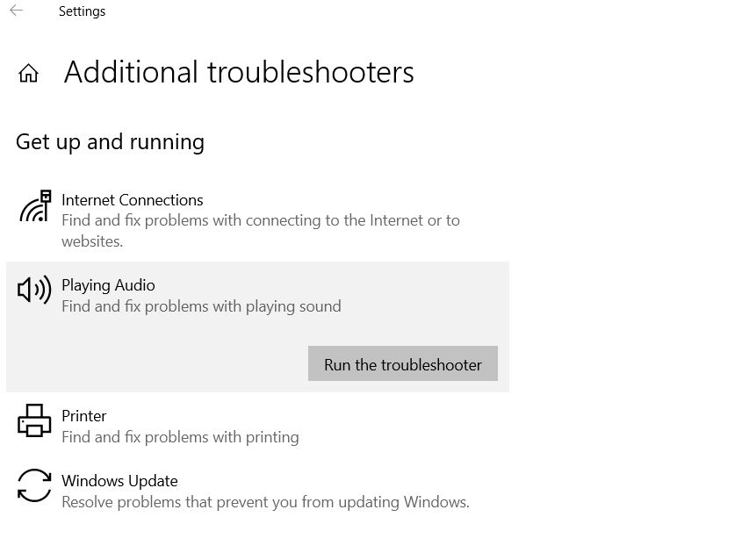Click Internet Connections description about websites
The height and width of the screenshot is (560, 749).
pos(261,231)
